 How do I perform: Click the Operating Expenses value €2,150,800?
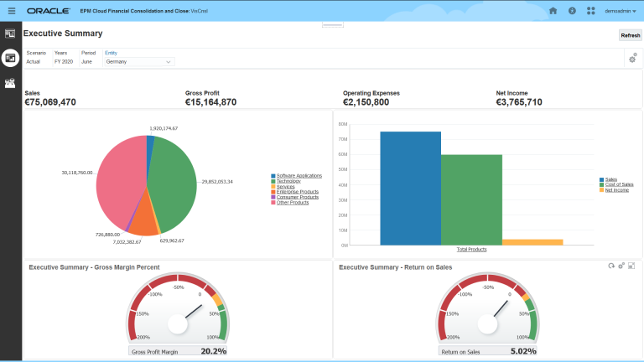(366, 102)
